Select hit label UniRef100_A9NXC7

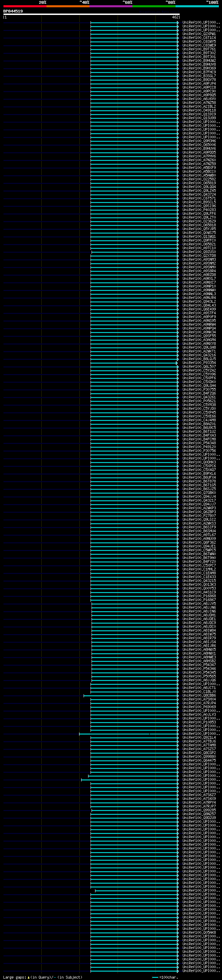pyautogui.click(x=199, y=282)
